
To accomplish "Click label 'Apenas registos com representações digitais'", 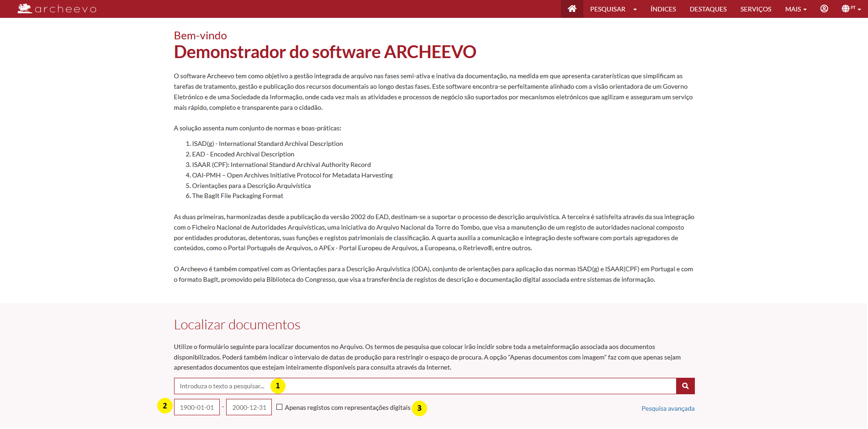I will point(347,408).
